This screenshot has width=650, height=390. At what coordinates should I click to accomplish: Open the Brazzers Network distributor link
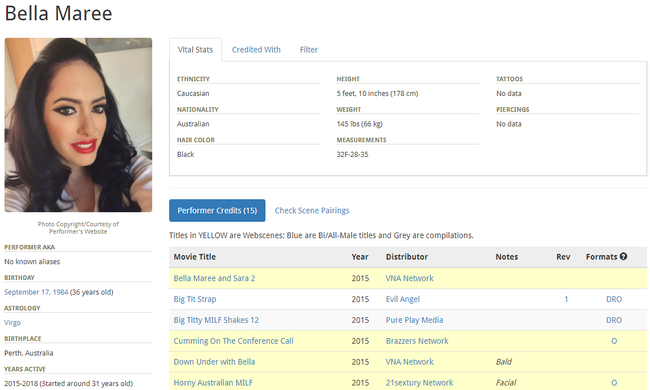(417, 341)
